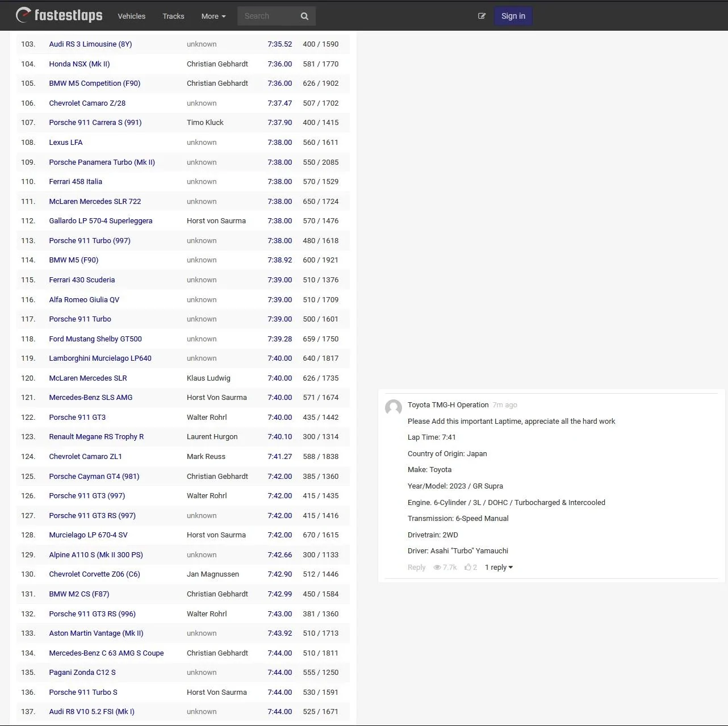This screenshot has width=728, height=726.
Task: Open Chevrolet Camaro ZL1 link
Action: (x=86, y=457)
